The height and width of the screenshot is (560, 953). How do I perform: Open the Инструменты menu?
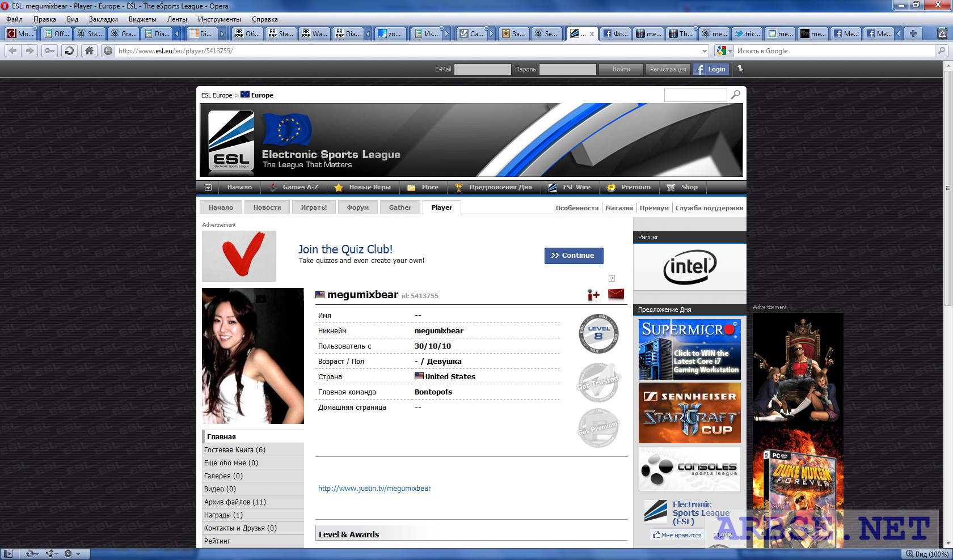click(219, 19)
